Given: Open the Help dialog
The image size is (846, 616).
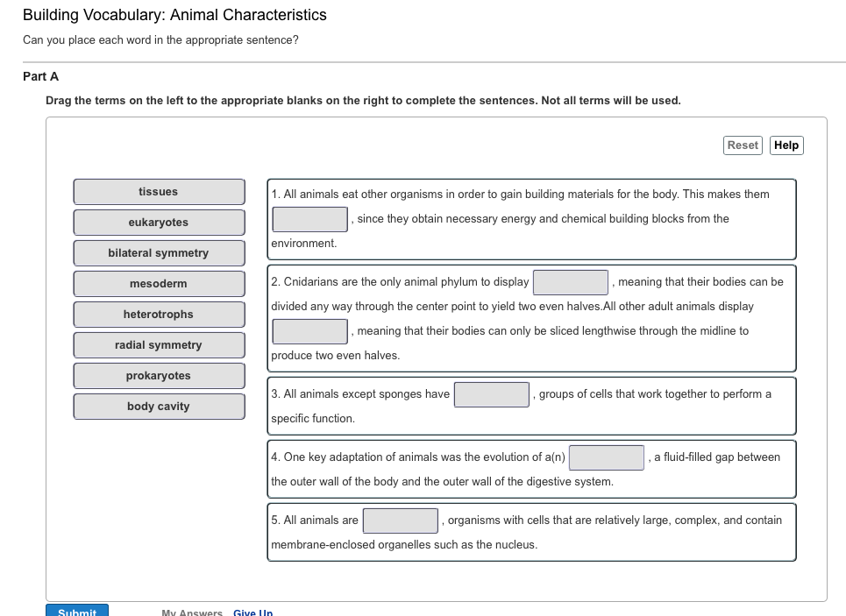Looking at the screenshot, I should [x=786, y=145].
